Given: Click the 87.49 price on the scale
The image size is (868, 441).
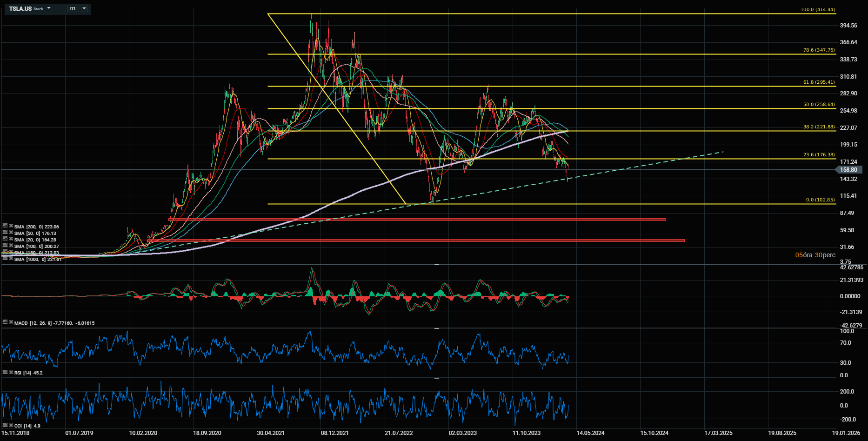Looking at the screenshot, I should [847, 213].
